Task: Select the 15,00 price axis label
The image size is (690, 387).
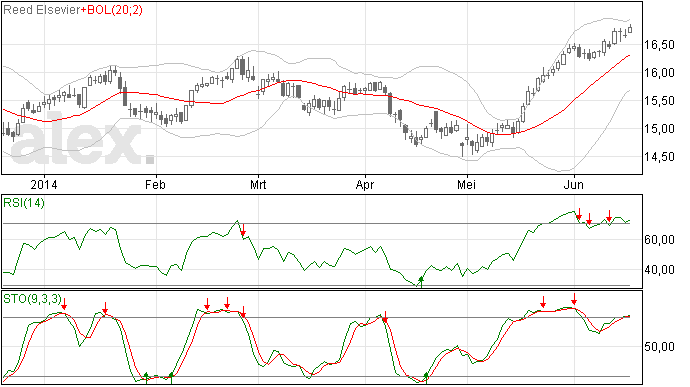Action: [x=659, y=129]
